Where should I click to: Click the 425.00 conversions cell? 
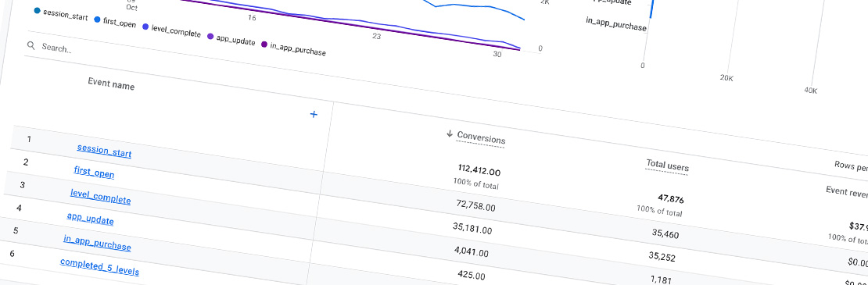point(471,274)
